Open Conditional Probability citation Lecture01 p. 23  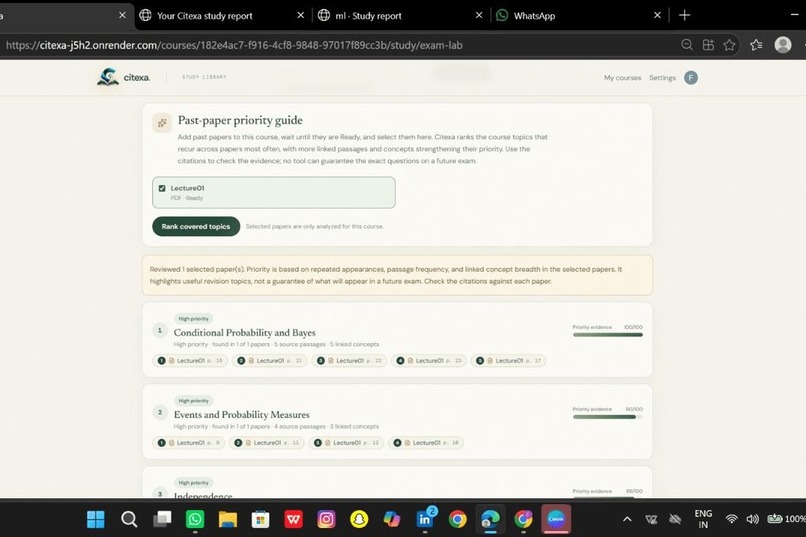tap(429, 361)
